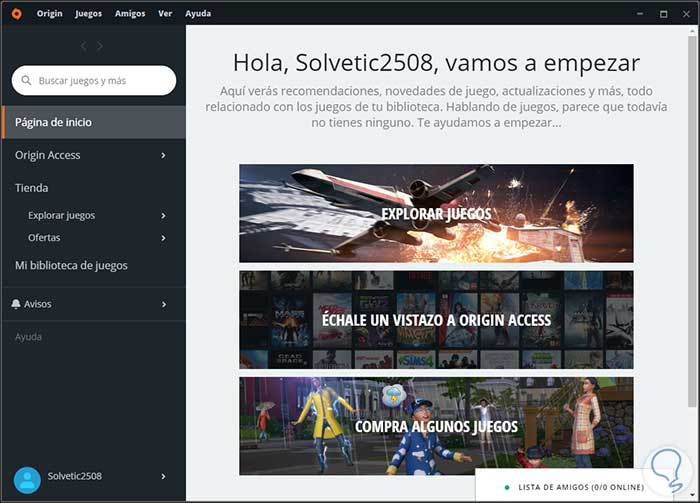Viewport: 700px width, 503px height.
Task: Open Mi biblioteca de juegos
Action: click(x=71, y=266)
